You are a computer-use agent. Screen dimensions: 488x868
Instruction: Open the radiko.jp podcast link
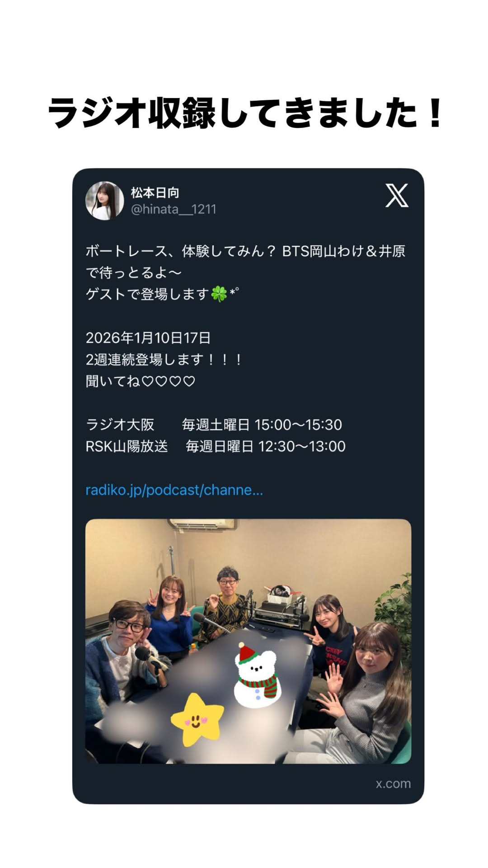pyautogui.click(x=174, y=490)
